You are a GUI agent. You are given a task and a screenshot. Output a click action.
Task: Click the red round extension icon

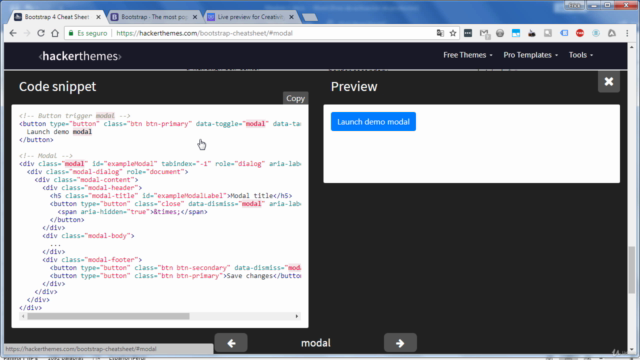click(580, 33)
